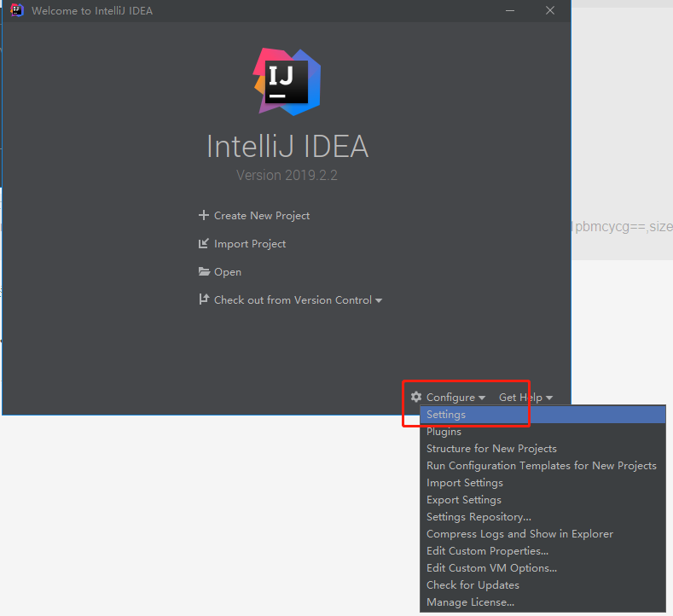Click the IntelliJ IDEA logo in the title bar
673x616 pixels.
(x=17, y=10)
